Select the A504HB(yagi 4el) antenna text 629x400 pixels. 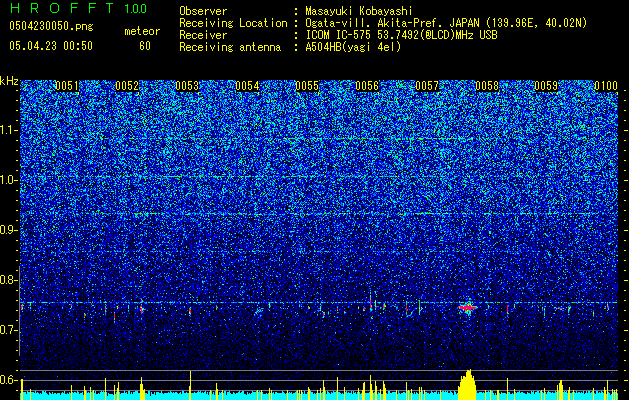click(x=353, y=47)
